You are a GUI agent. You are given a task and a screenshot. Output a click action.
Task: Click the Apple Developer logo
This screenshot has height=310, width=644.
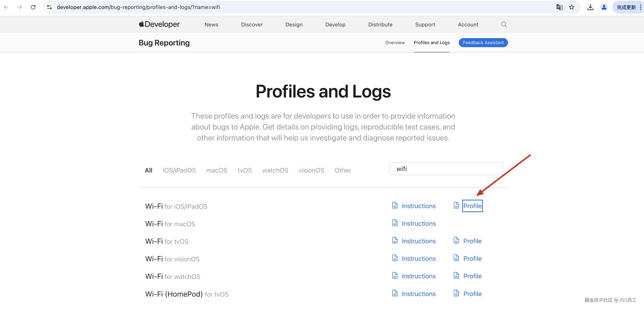[159, 24]
